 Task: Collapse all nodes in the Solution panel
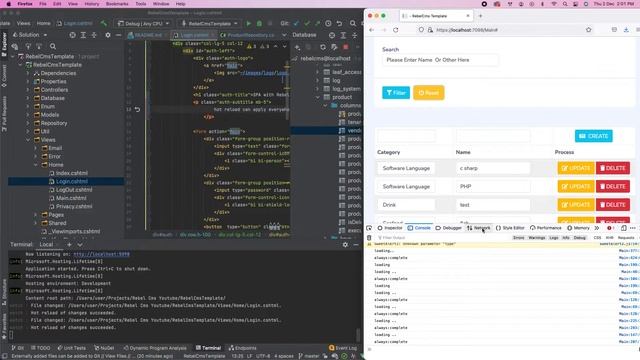[94, 35]
